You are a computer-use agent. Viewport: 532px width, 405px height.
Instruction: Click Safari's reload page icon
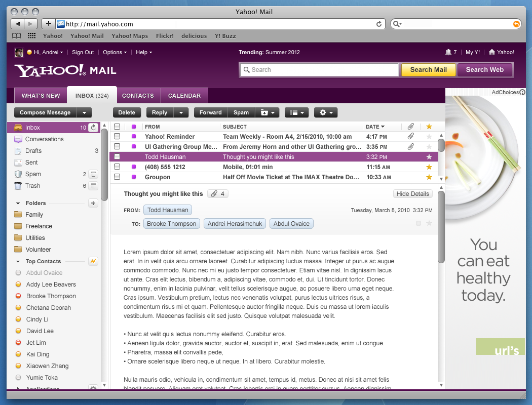(x=379, y=24)
